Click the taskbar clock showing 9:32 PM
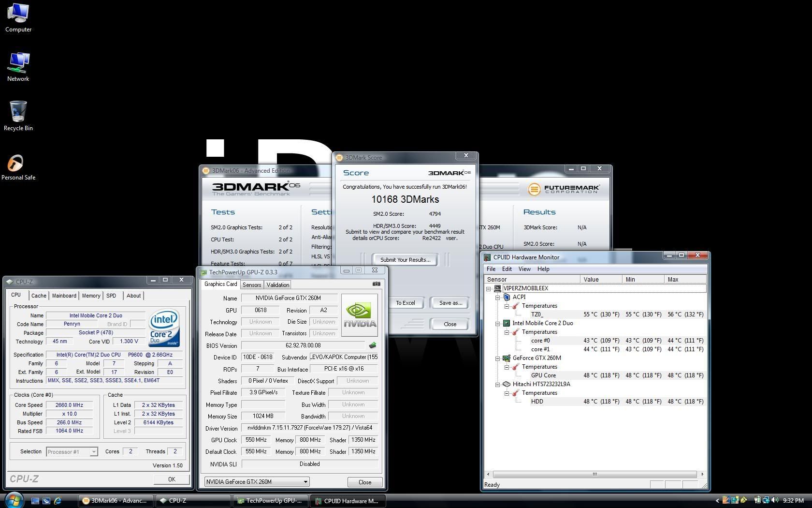Screen dimensions: 812x508 (x=793, y=501)
